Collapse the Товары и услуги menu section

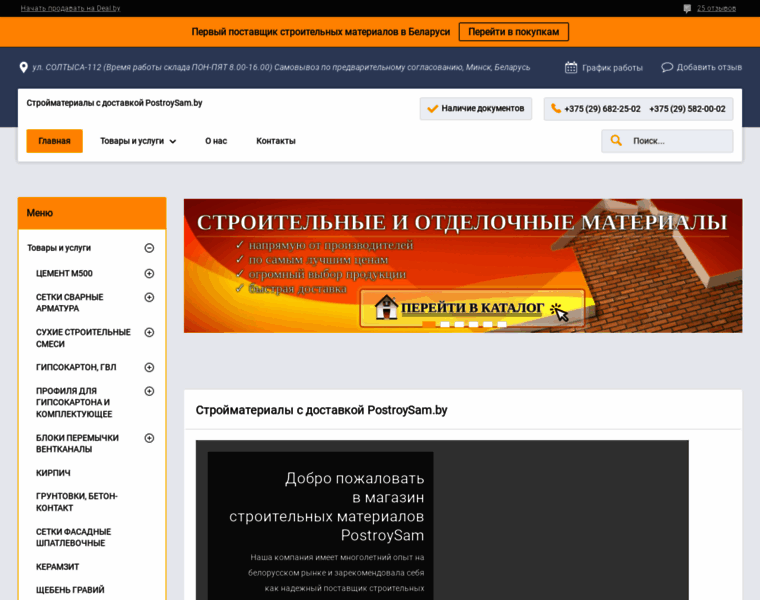coord(149,248)
